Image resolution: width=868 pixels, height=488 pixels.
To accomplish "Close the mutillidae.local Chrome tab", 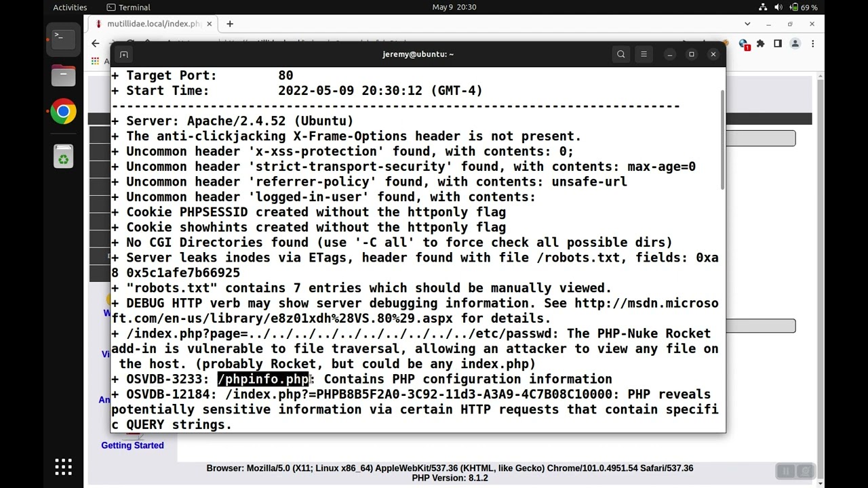I will (209, 24).
